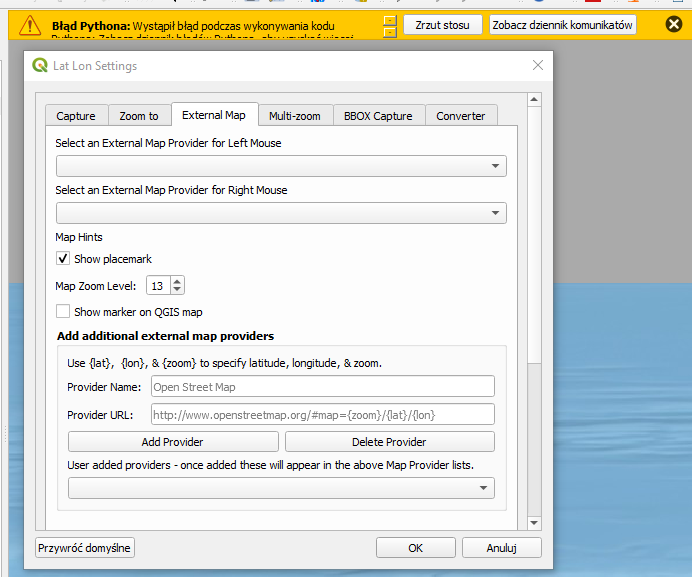Click the Map Zoom Level value field
The image size is (692, 577).
[158, 286]
